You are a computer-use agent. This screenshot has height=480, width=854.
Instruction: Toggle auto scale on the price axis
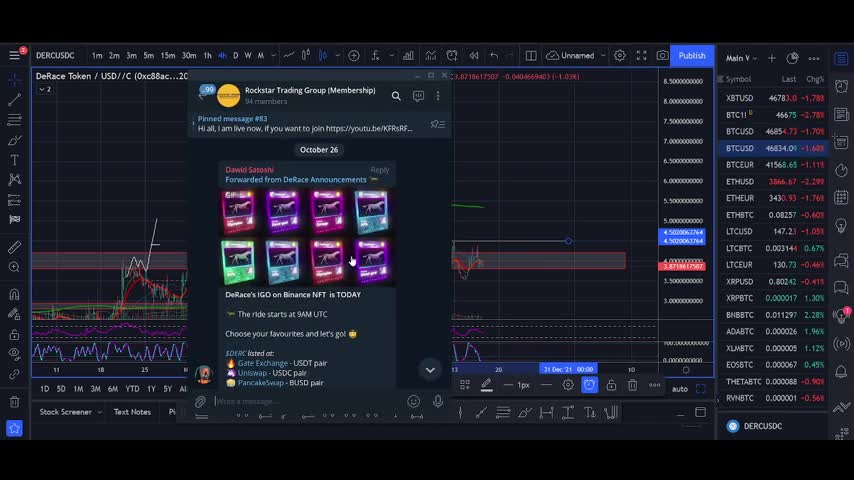point(680,389)
